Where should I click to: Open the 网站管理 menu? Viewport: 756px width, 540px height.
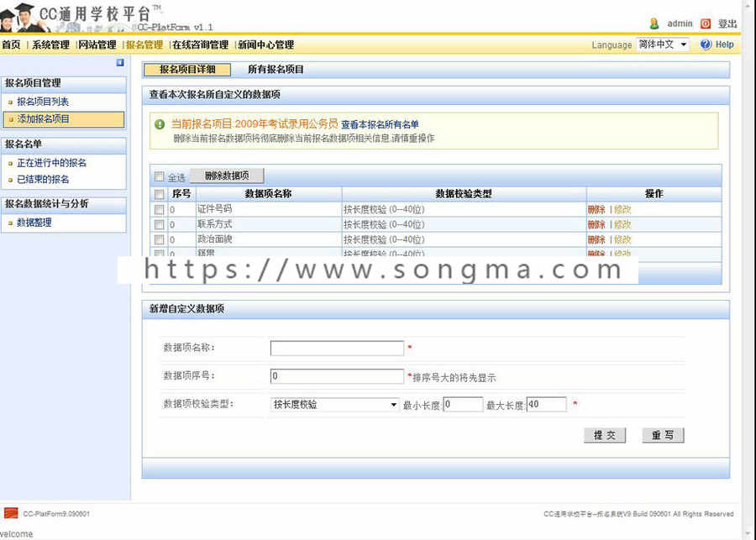pyautogui.click(x=97, y=45)
